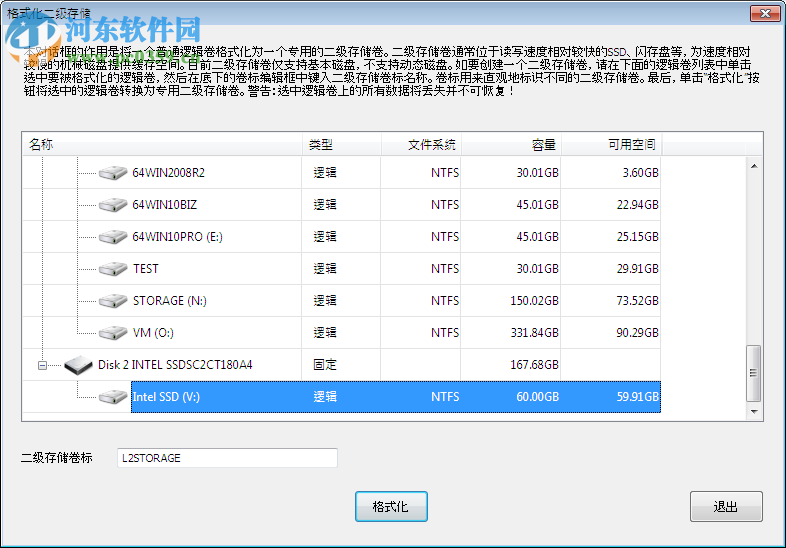Click the 固定 type cell of Disk 2
This screenshot has height=548, width=786.
[325, 365]
